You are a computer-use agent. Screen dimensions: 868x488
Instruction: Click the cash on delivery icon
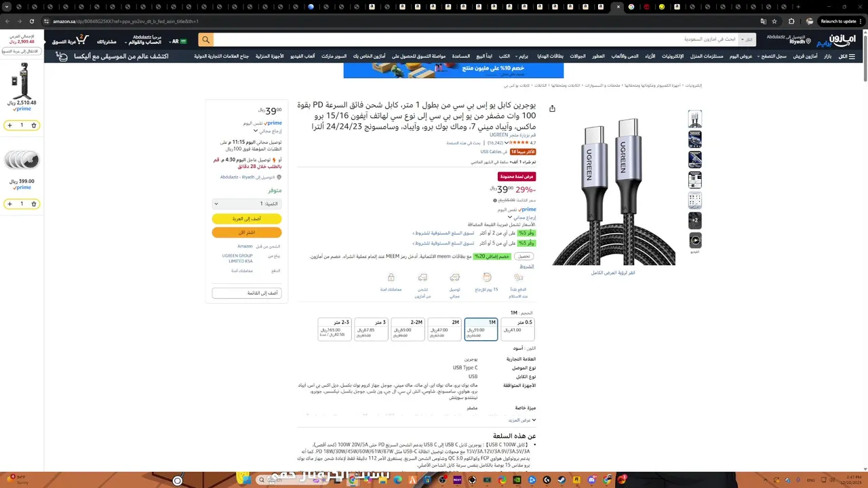click(x=519, y=277)
